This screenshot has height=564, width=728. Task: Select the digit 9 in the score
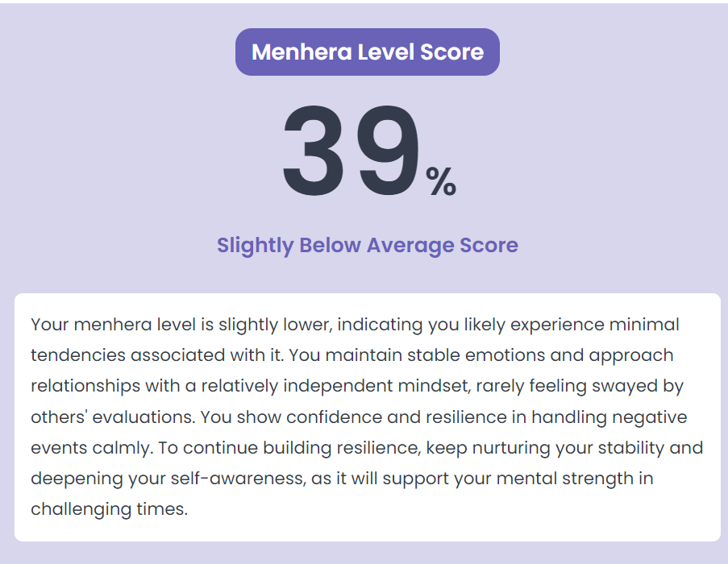pyautogui.click(x=389, y=151)
